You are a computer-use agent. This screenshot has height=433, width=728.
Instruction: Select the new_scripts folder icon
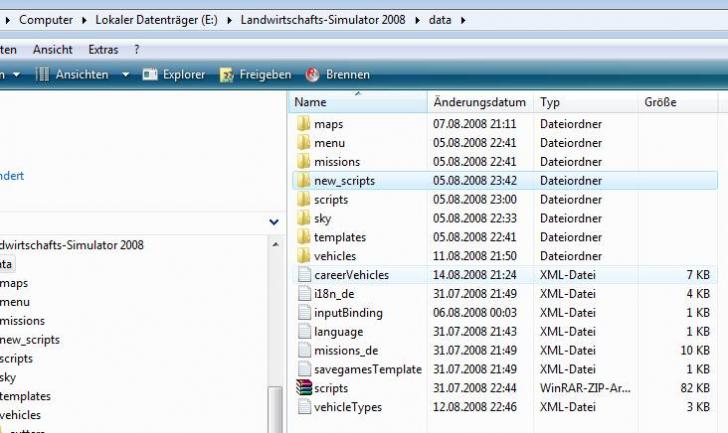(x=304, y=181)
